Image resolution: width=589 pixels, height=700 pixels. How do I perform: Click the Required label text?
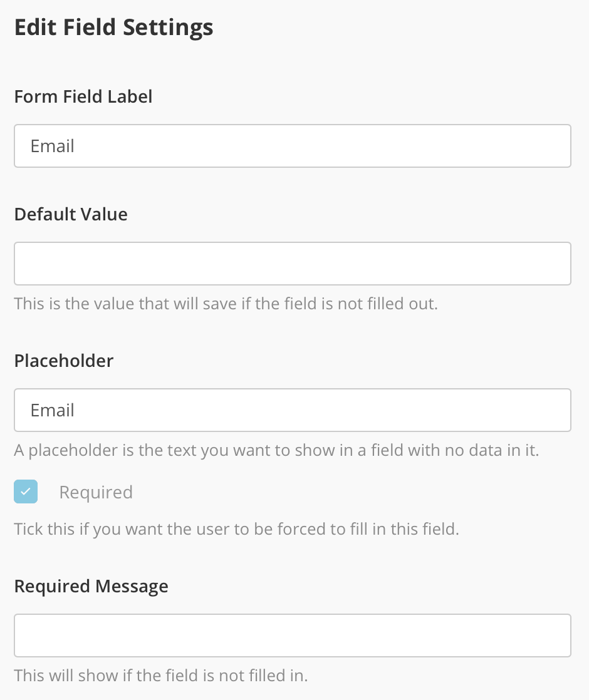click(95, 492)
